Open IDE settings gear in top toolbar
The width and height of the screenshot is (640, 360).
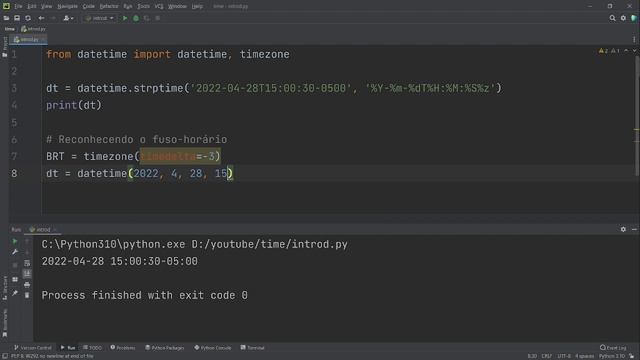pyautogui.click(x=623, y=18)
